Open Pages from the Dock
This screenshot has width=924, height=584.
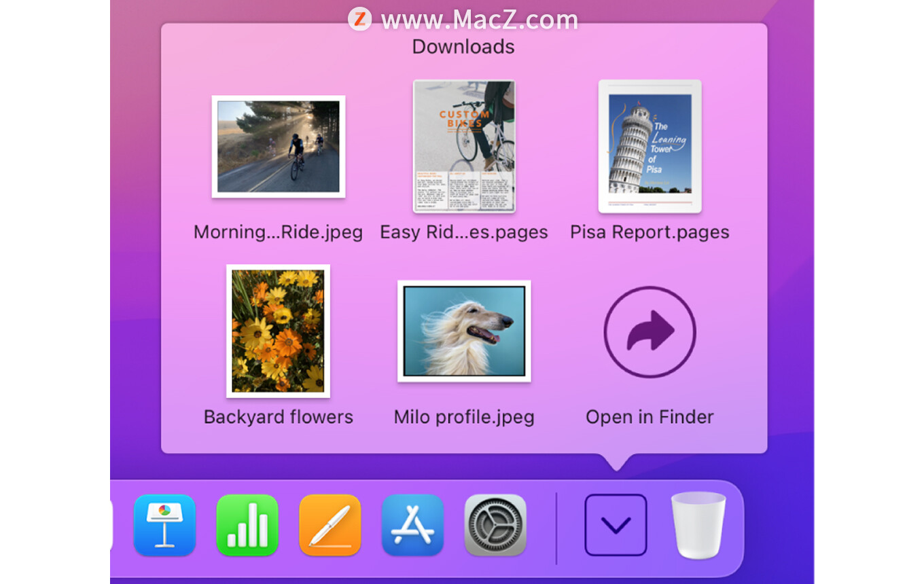330,525
